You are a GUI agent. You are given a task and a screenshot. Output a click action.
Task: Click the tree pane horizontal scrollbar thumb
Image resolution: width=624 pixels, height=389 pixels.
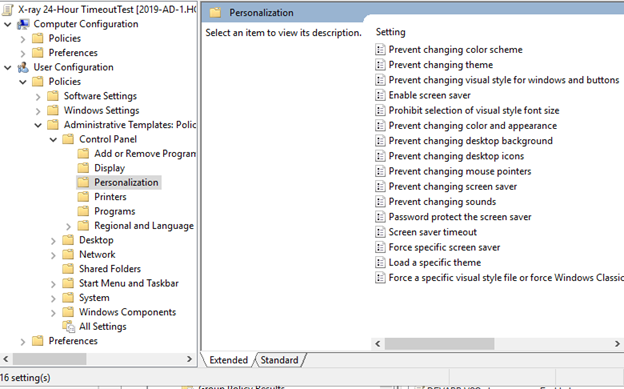pos(49,359)
